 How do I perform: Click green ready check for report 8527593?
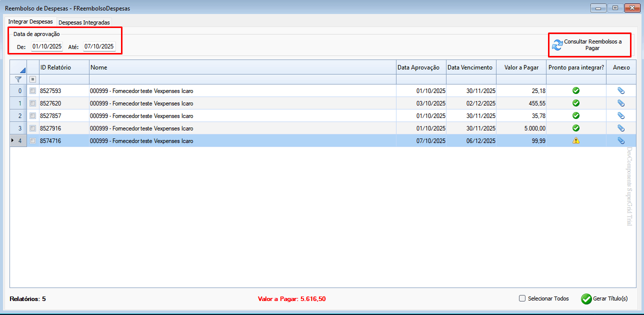point(576,90)
